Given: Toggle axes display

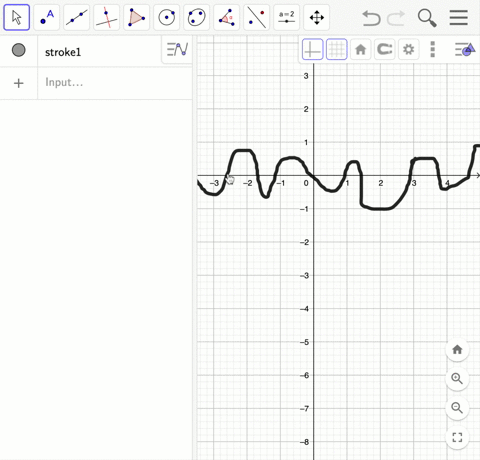Looking at the screenshot, I should tap(312, 50).
